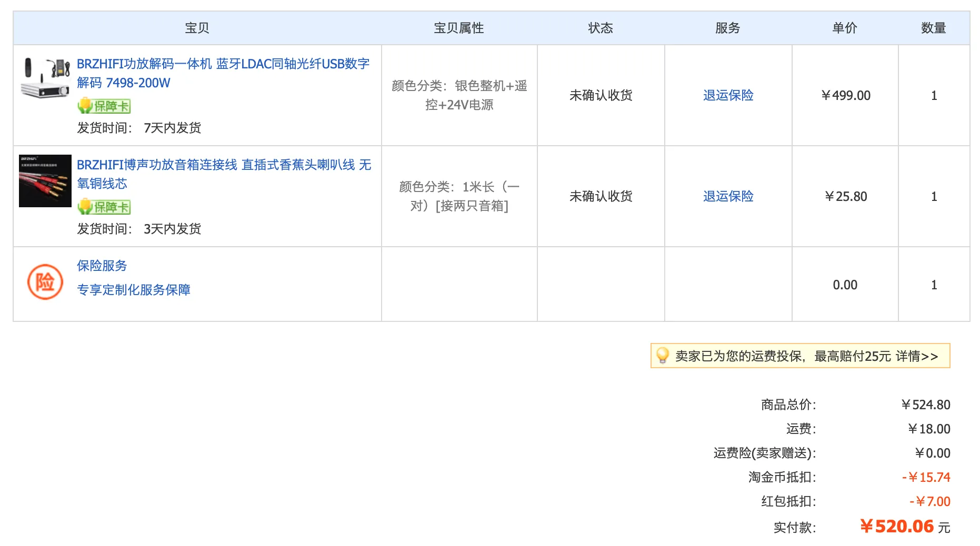Click the 7天内发货 shipping time text

173,128
